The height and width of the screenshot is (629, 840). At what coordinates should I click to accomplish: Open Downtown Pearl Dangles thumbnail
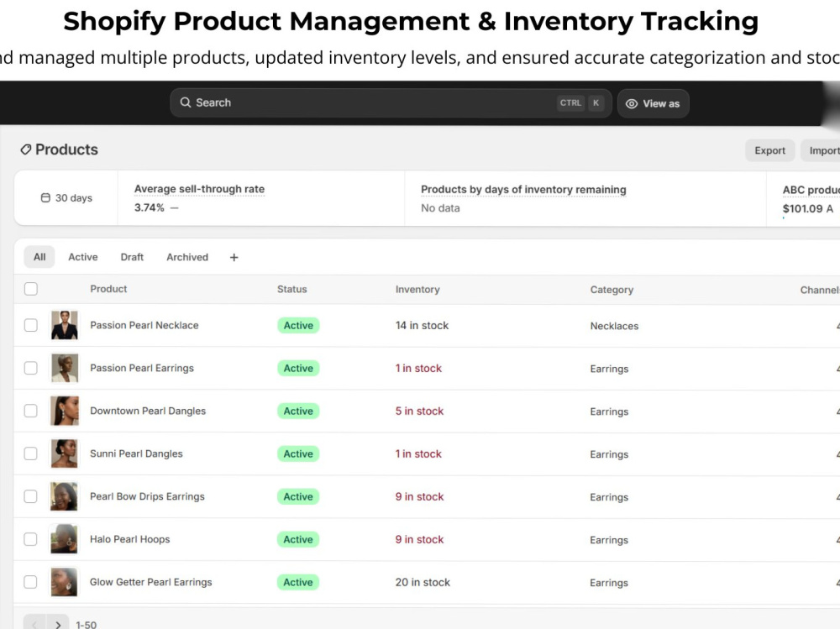coord(65,411)
